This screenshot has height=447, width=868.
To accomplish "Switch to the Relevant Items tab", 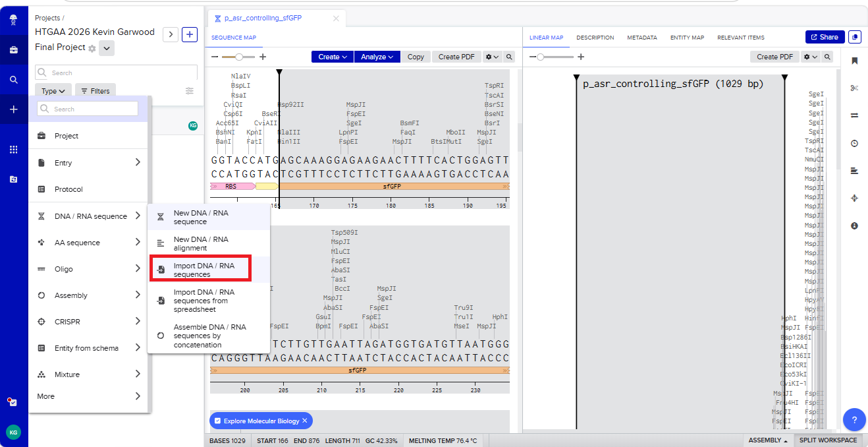I will tap(741, 38).
